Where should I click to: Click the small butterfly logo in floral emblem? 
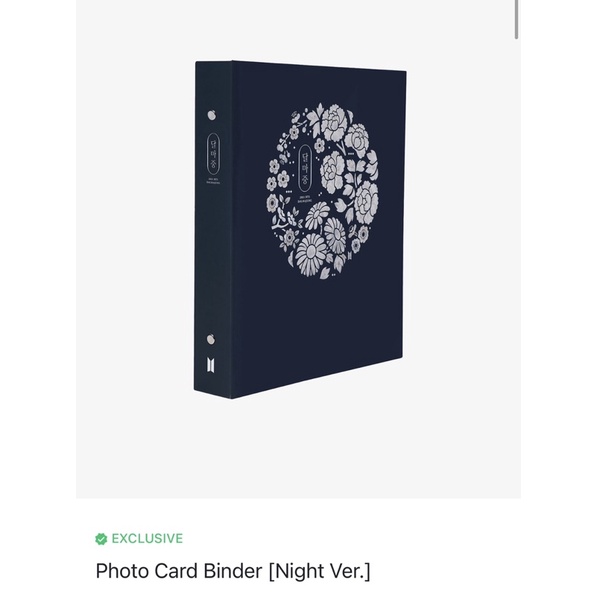pos(348,256)
